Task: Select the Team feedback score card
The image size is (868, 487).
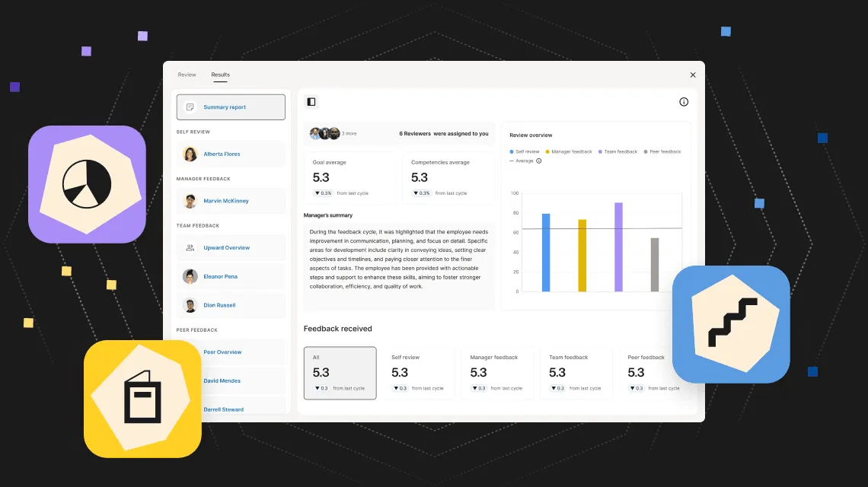Action: pyautogui.click(x=576, y=373)
